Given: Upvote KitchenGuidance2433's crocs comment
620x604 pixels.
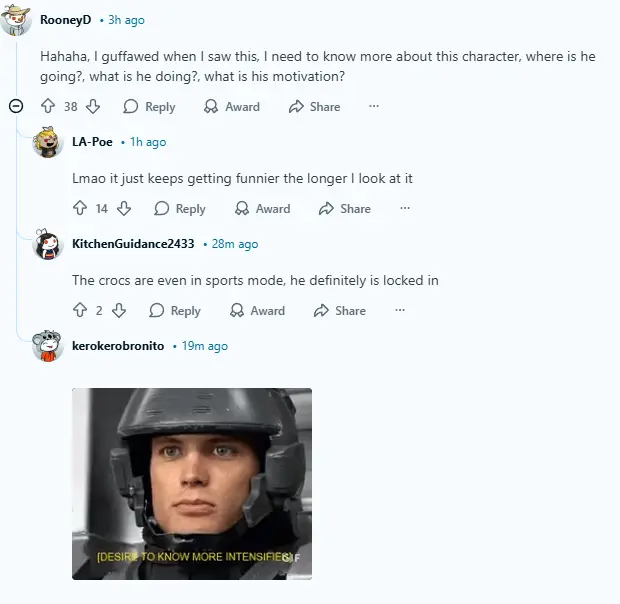Looking at the screenshot, I should point(80,310).
